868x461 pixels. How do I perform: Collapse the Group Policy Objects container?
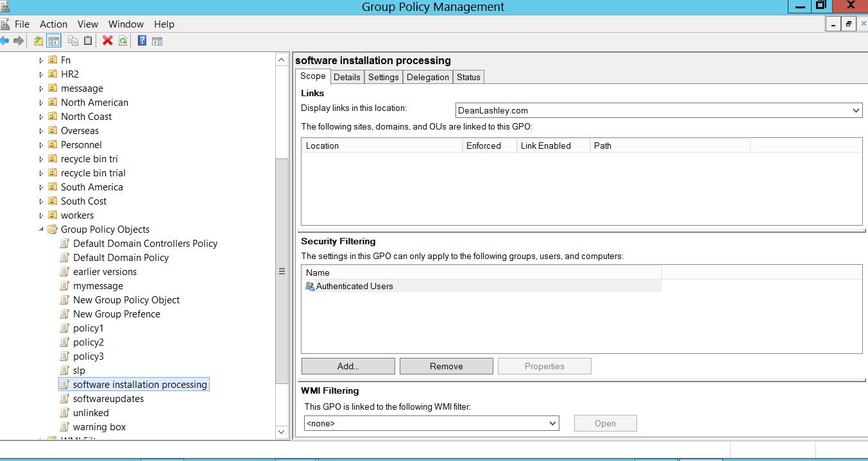42,230
